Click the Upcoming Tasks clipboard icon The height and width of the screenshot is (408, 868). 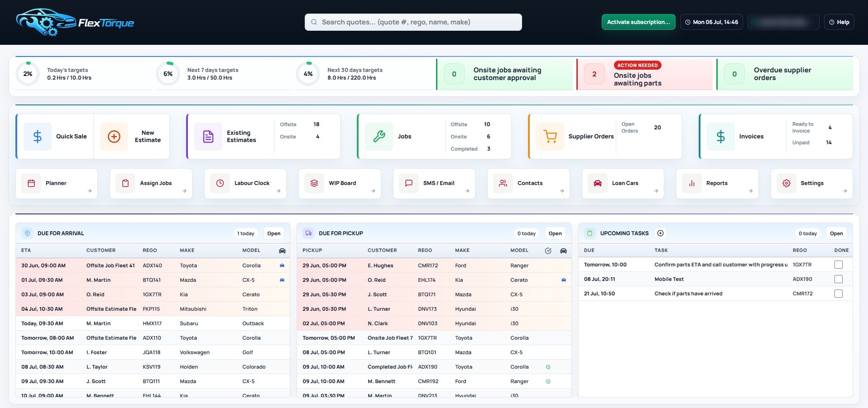pos(590,233)
